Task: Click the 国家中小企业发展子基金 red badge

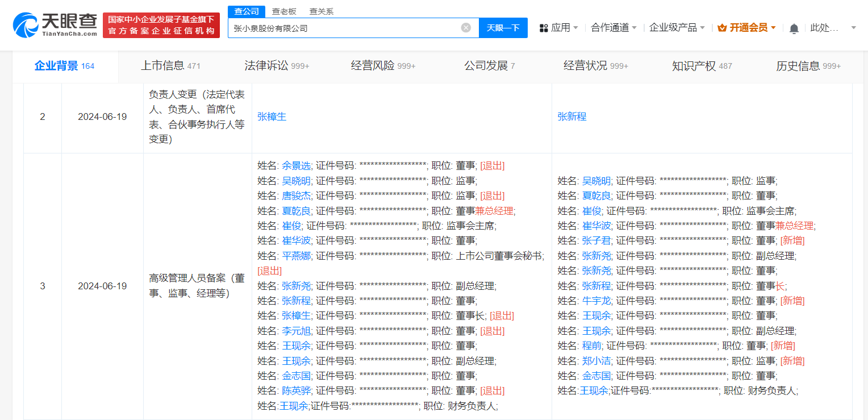Action: pyautogui.click(x=161, y=24)
